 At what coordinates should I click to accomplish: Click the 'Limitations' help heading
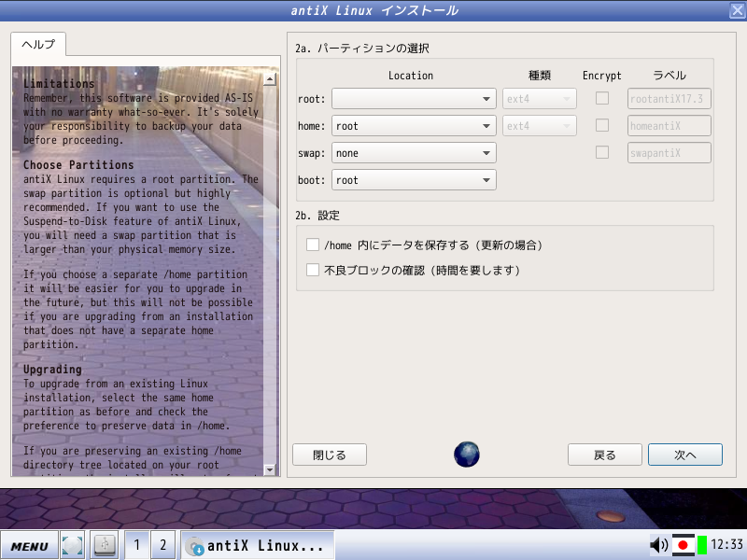[x=59, y=84]
